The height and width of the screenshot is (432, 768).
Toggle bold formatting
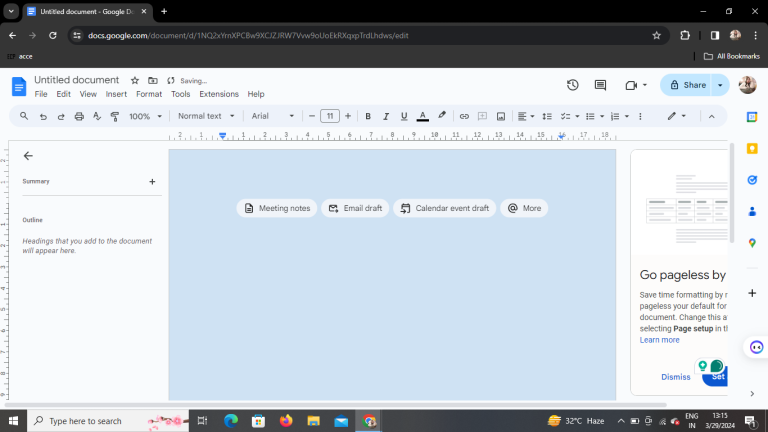tap(368, 117)
